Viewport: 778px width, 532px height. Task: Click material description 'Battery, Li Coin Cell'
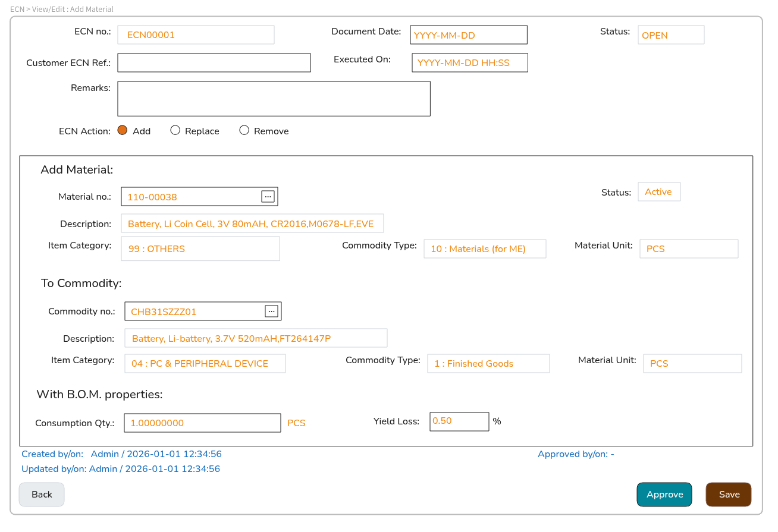point(252,223)
